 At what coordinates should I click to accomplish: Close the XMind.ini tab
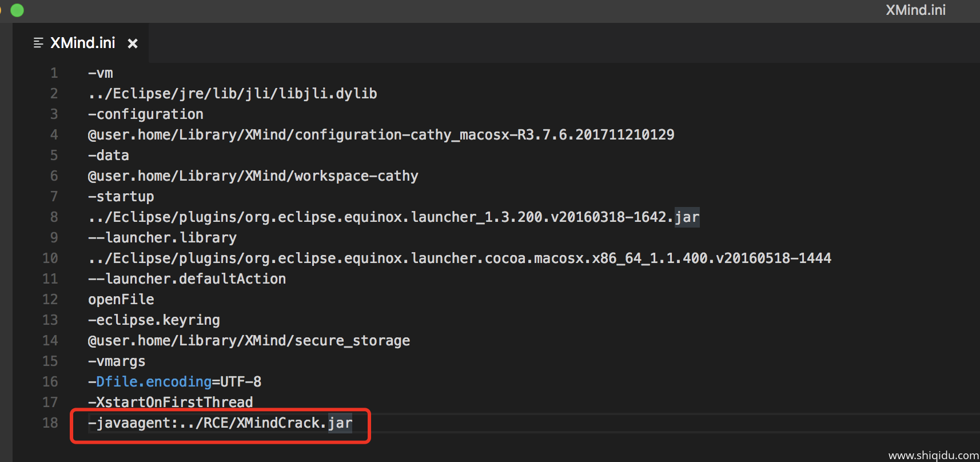click(x=133, y=43)
